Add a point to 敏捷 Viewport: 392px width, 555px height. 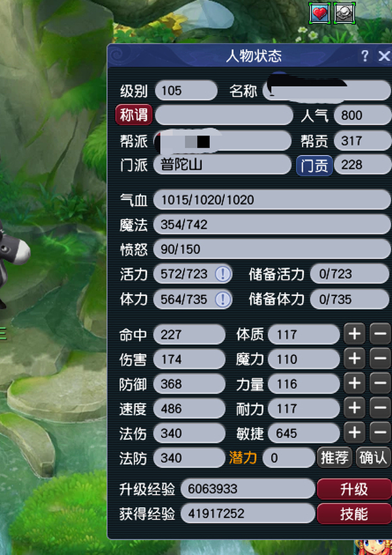(x=355, y=433)
